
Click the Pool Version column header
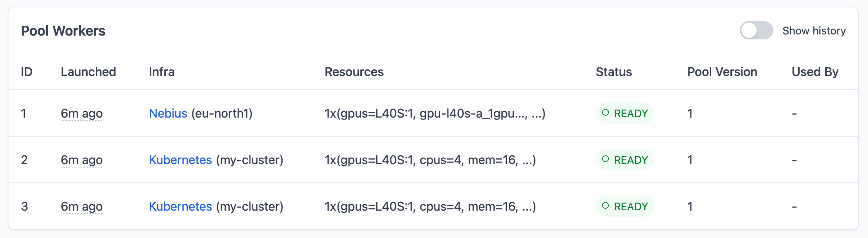[722, 72]
